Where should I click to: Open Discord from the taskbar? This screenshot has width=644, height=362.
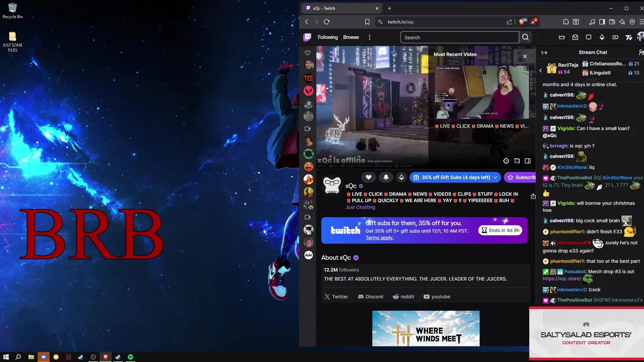(43, 357)
